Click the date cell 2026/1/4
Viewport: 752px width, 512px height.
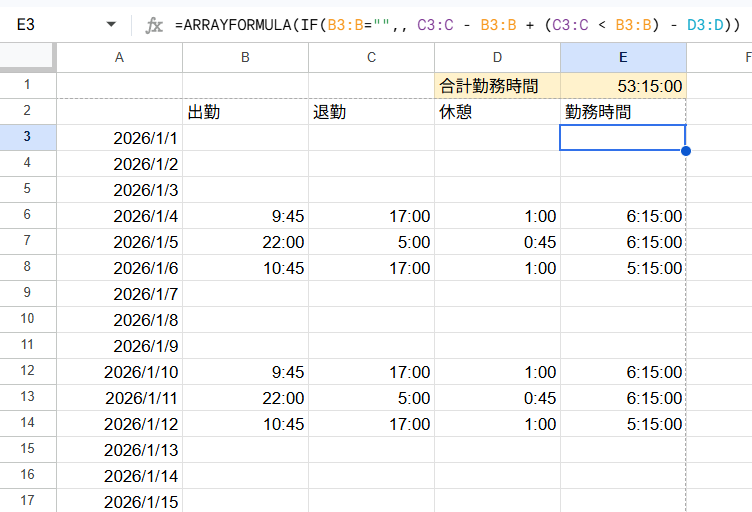tap(119, 216)
